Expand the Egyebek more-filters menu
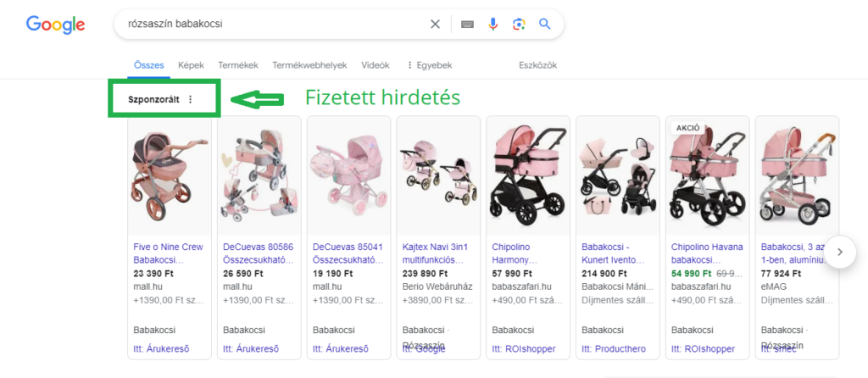 click(430, 65)
